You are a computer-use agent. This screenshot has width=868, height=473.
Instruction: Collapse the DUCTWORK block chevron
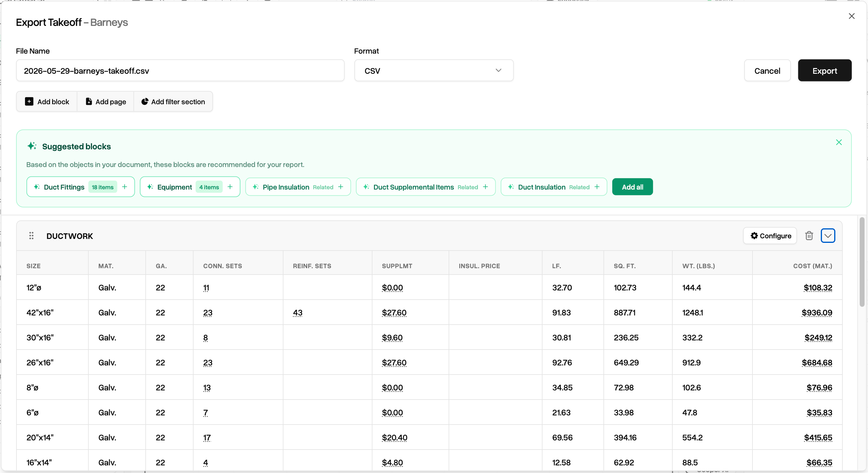[x=827, y=236]
